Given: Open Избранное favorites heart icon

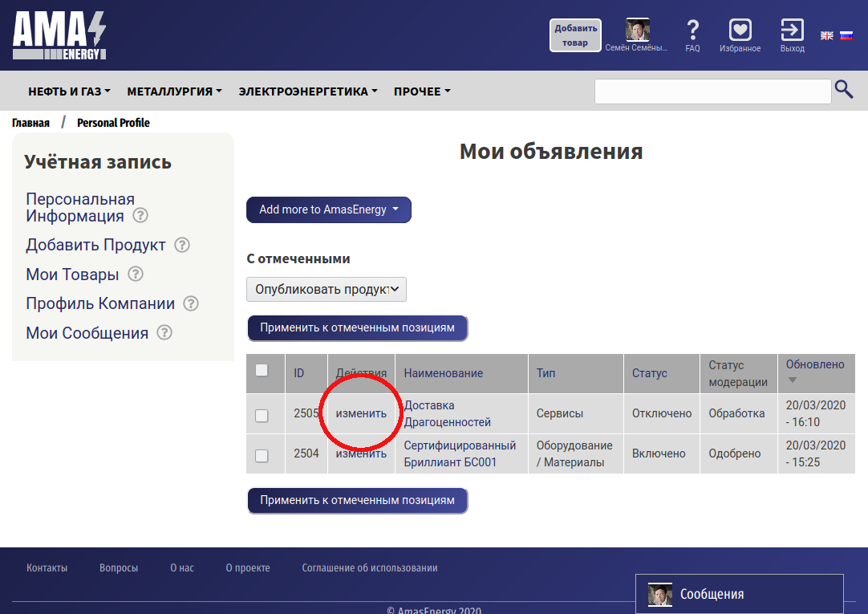Looking at the screenshot, I should (x=740, y=30).
